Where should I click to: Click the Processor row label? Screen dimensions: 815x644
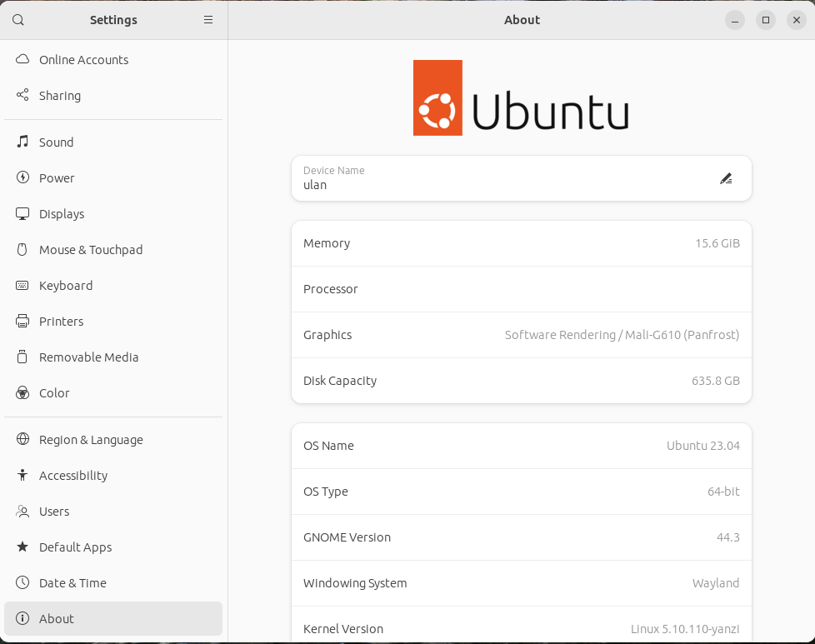point(331,289)
